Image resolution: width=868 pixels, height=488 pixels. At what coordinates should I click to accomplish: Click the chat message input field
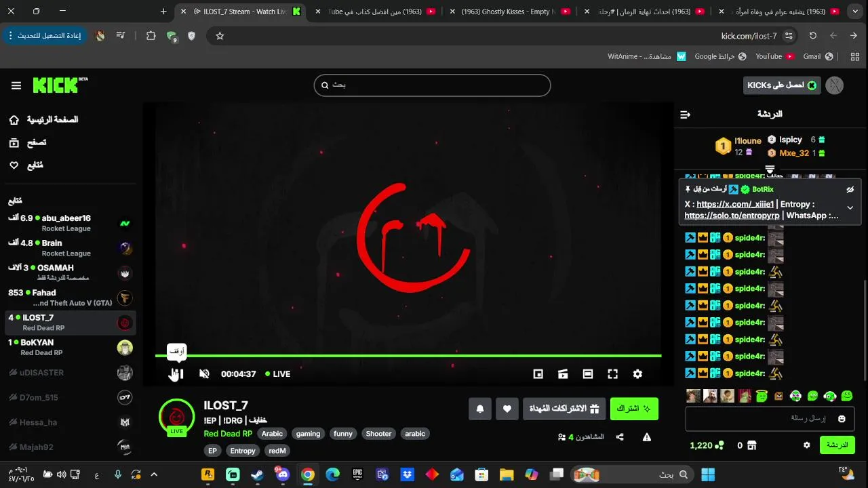coord(770,419)
